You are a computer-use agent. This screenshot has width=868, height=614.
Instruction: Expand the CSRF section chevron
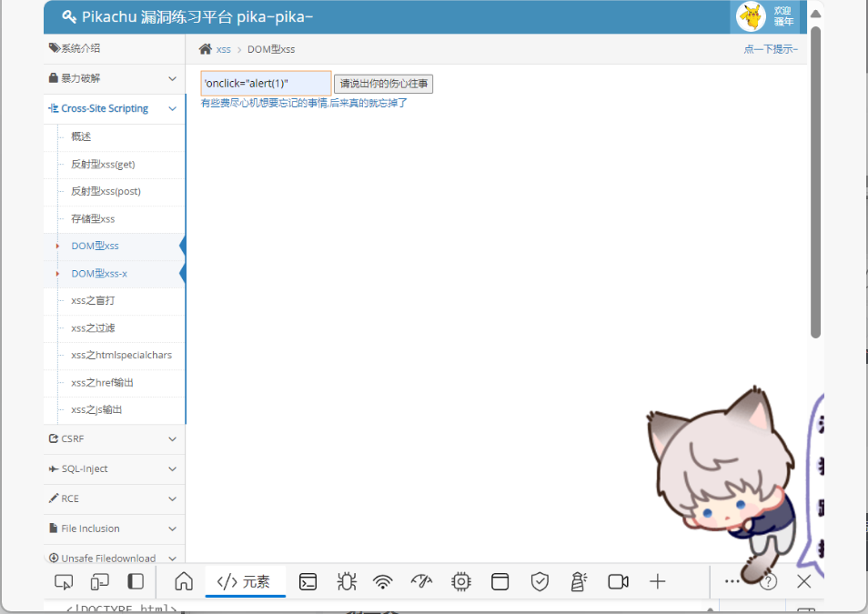click(x=172, y=439)
